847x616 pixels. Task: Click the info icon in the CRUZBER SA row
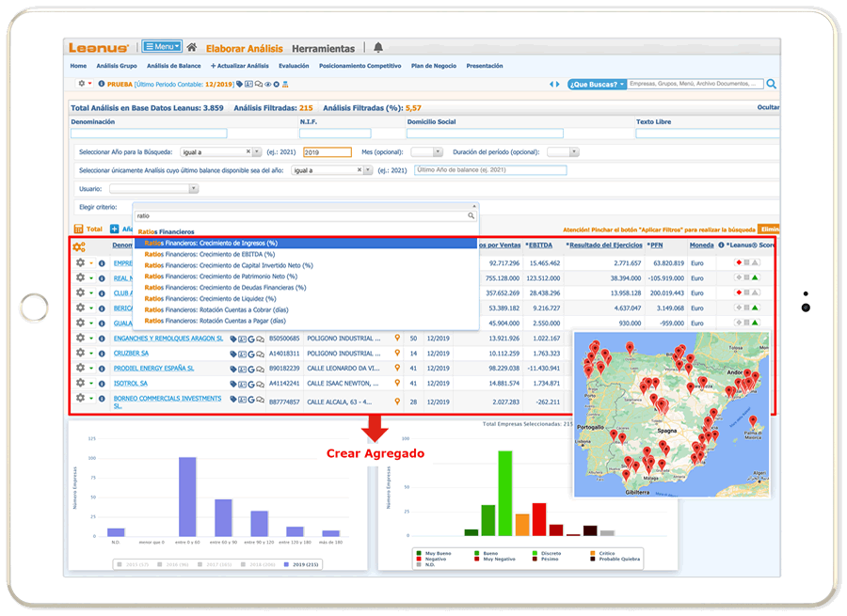click(x=102, y=353)
